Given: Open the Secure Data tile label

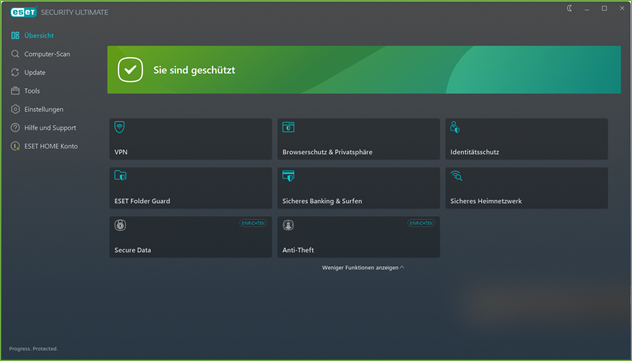Looking at the screenshot, I should (x=133, y=250).
